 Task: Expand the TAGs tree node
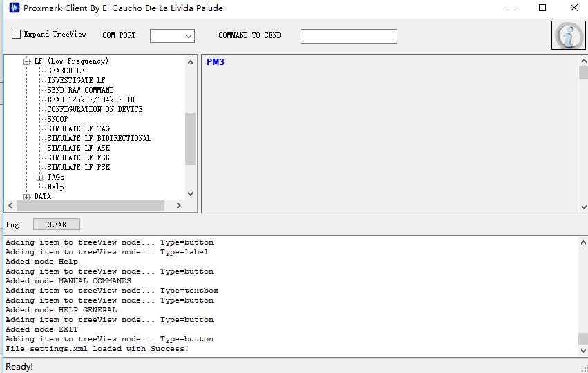tap(40, 178)
